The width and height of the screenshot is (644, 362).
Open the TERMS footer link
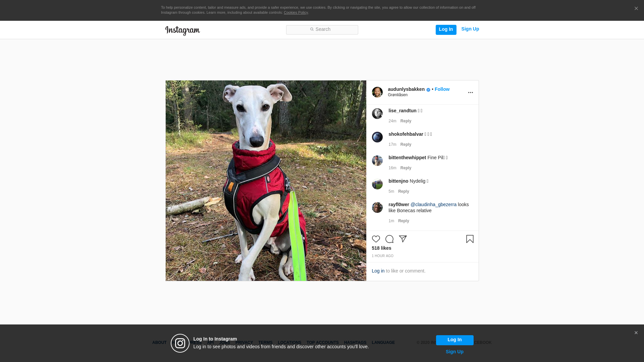tap(265, 343)
